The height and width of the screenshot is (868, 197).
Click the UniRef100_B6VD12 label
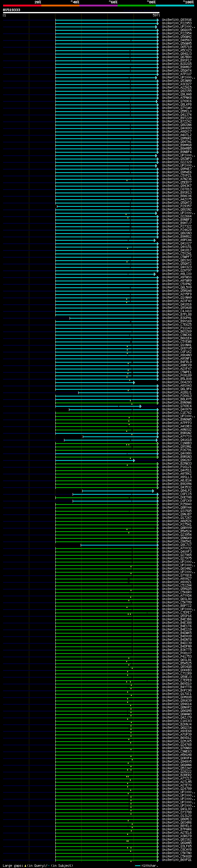[176, 738]
